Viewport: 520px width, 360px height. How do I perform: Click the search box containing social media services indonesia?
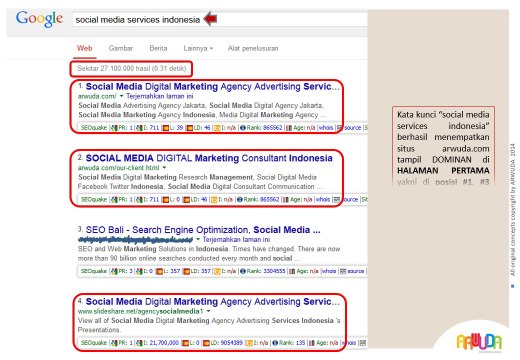pos(220,20)
